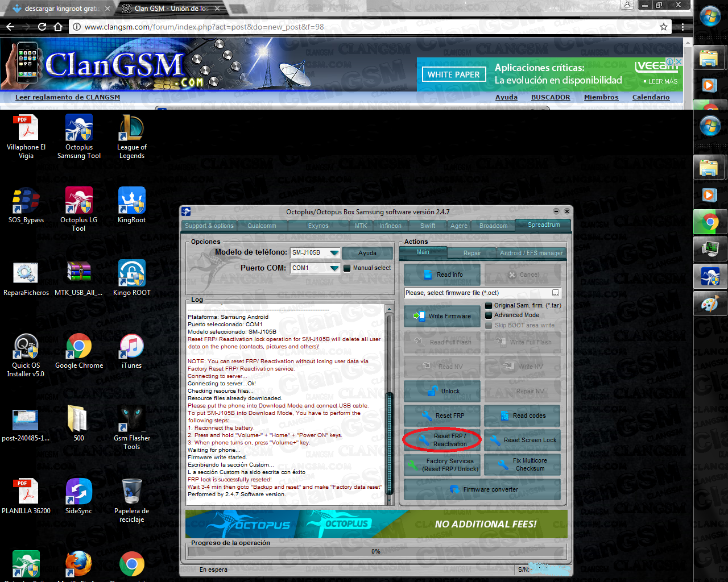Open the Firmware converter button
The height and width of the screenshot is (582, 728).
482,489
